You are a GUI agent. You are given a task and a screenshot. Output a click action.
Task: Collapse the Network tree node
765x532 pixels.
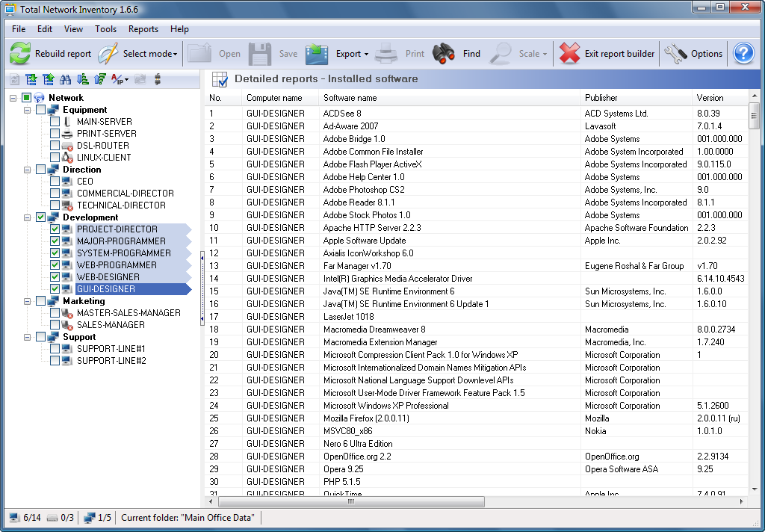tap(13, 98)
